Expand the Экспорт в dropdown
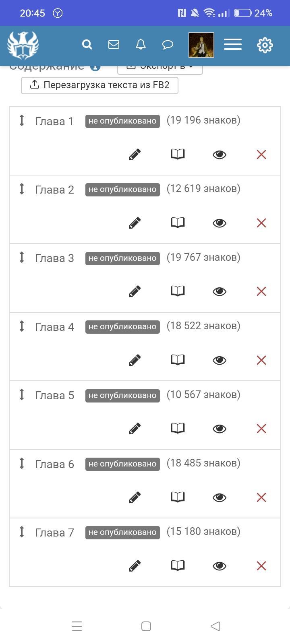This screenshot has height=644, width=290. 160,68
